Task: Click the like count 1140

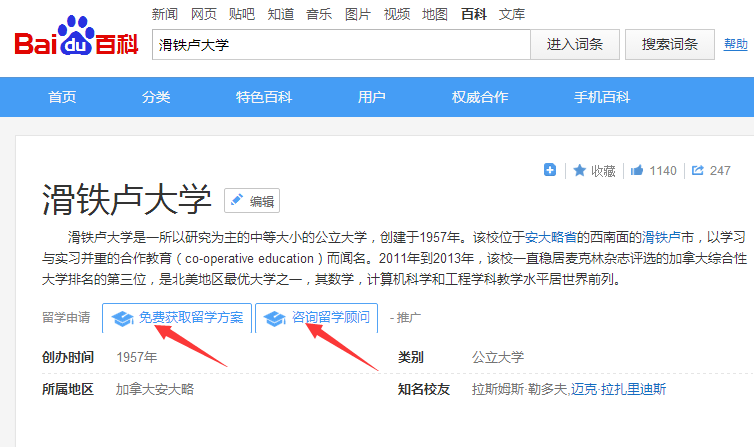Action: coord(663,171)
